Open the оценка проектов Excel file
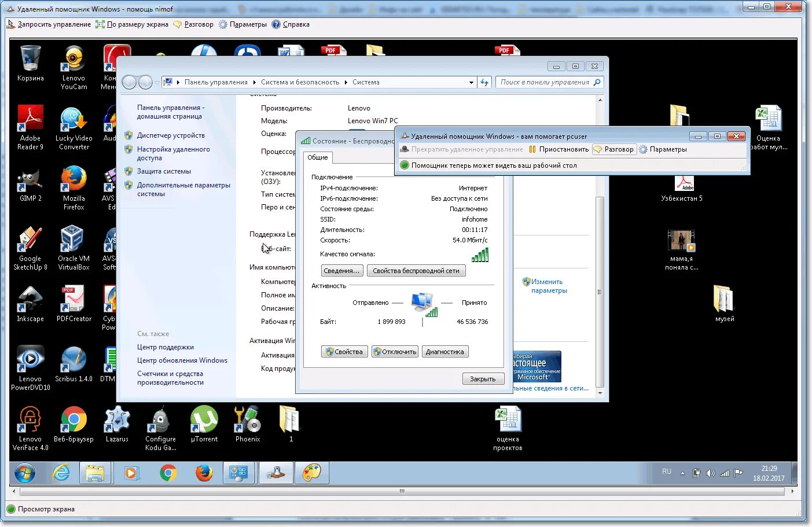The height and width of the screenshot is (527, 812). (508, 429)
